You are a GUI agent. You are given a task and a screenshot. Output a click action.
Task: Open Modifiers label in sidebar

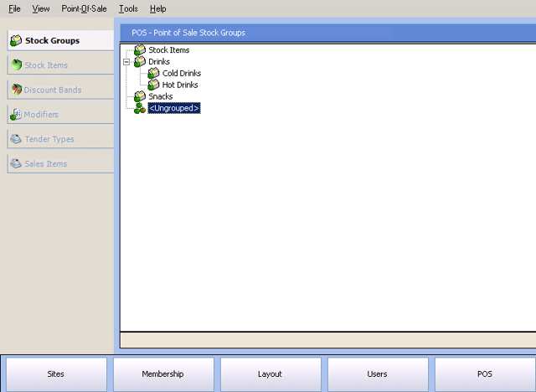click(41, 115)
